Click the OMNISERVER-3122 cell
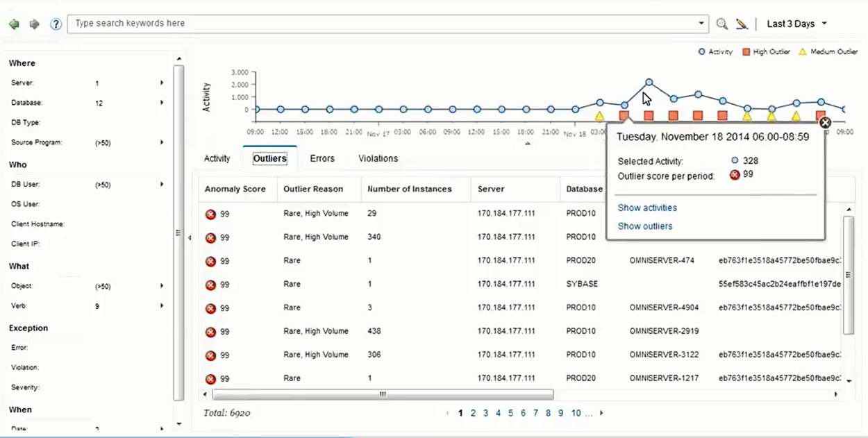The image size is (868, 438). pos(664,355)
